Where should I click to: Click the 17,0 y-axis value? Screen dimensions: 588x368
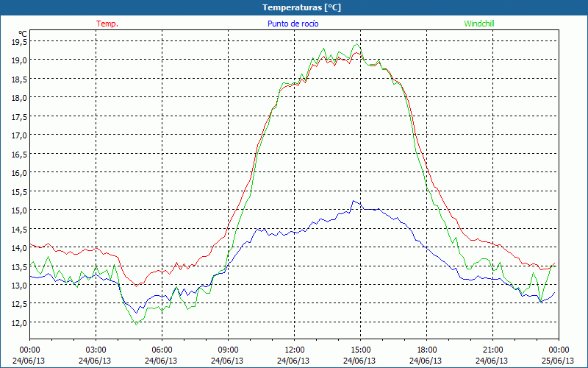[19, 135]
